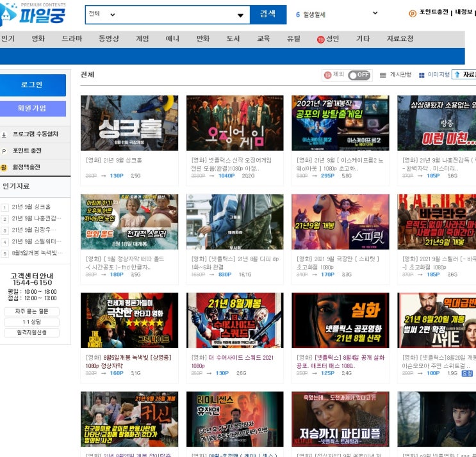Click the 자주 묻는 질문 button
The height and width of the screenshot is (457, 476).
(x=31, y=312)
